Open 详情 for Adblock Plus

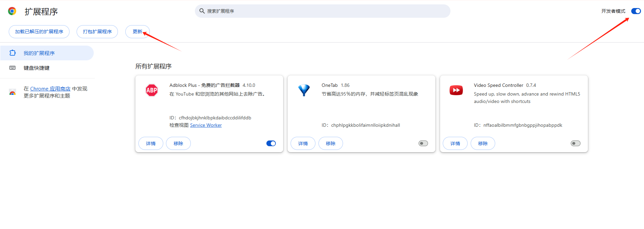tap(151, 144)
